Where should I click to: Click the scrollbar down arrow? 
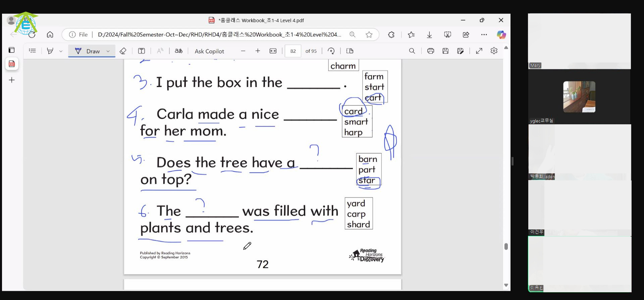(x=506, y=285)
